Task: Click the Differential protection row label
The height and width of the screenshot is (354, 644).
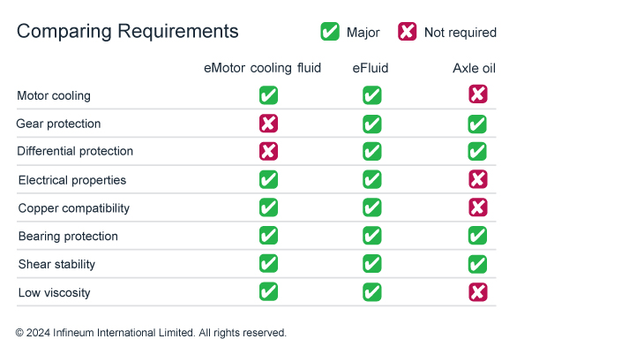Action: tap(75, 151)
